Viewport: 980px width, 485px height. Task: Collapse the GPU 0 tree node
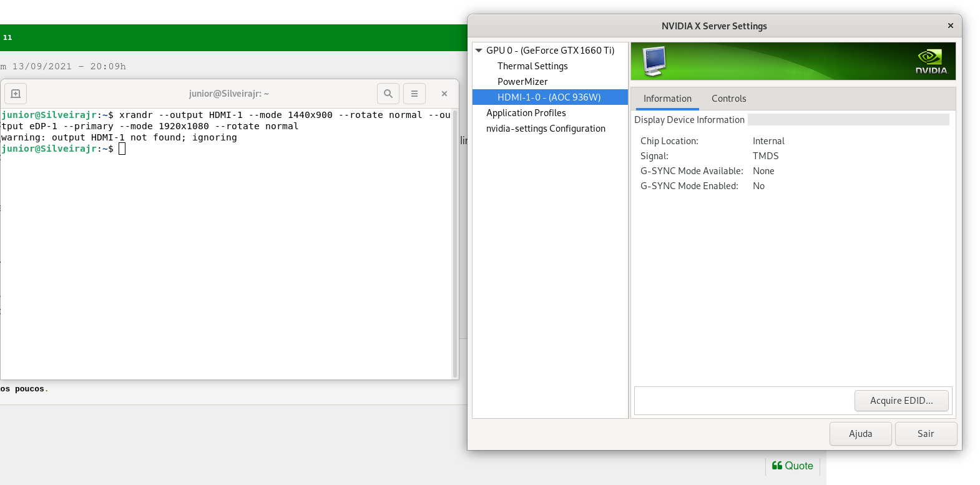tap(479, 51)
